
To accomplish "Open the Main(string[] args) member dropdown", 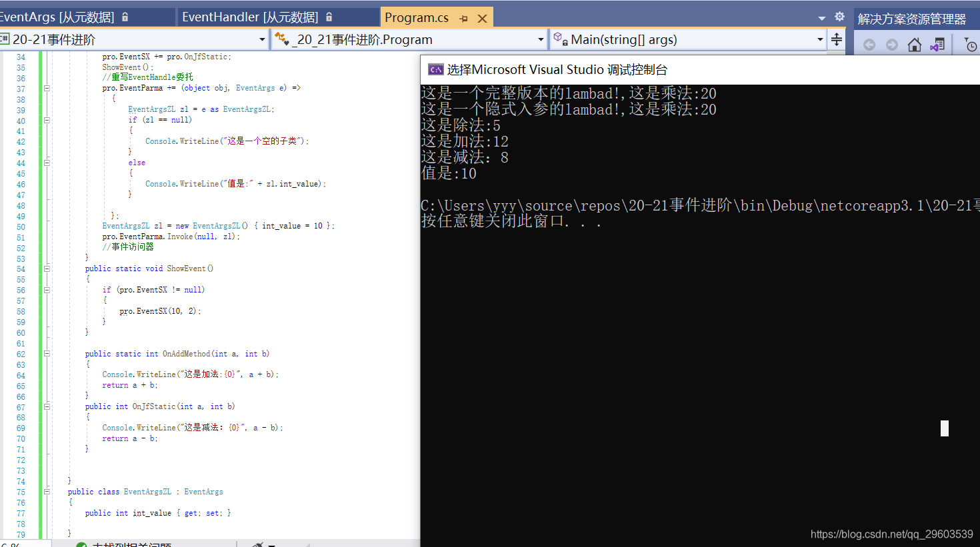I will [820, 40].
